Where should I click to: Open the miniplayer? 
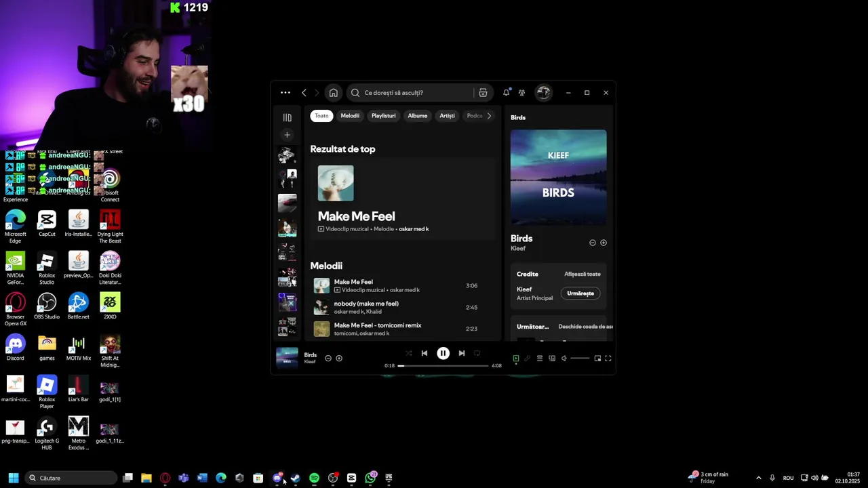[x=597, y=359]
